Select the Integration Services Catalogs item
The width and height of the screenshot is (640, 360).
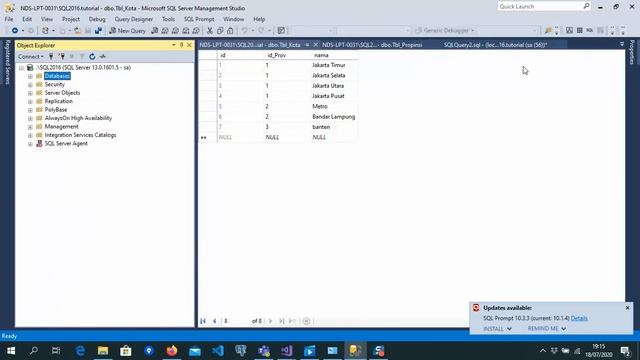click(80, 135)
